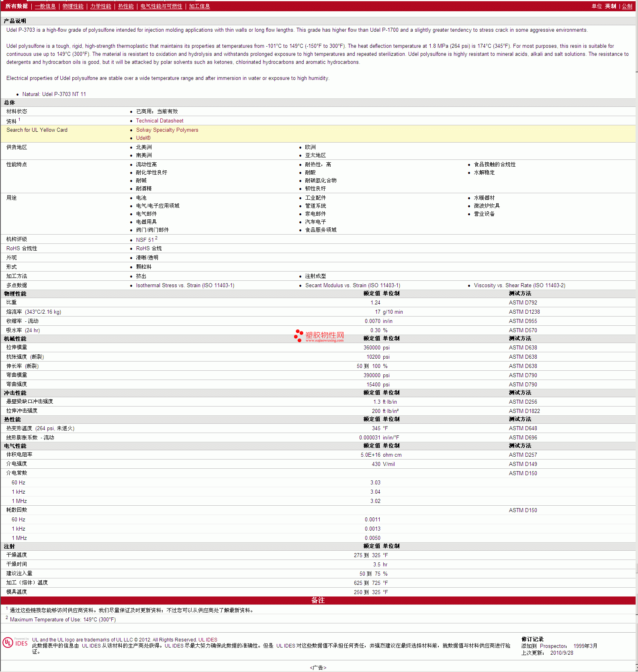Click the 熔流率 row value 17
Screen dimensions: 638x672
378,312
